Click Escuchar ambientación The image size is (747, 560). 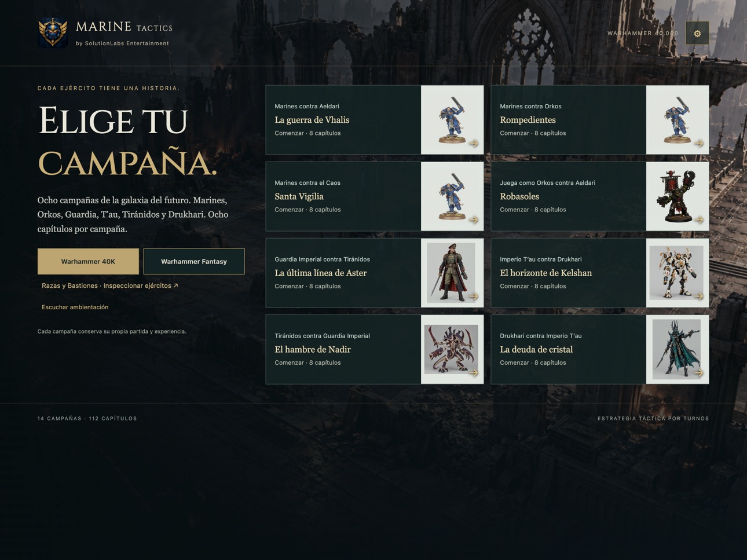coord(75,307)
